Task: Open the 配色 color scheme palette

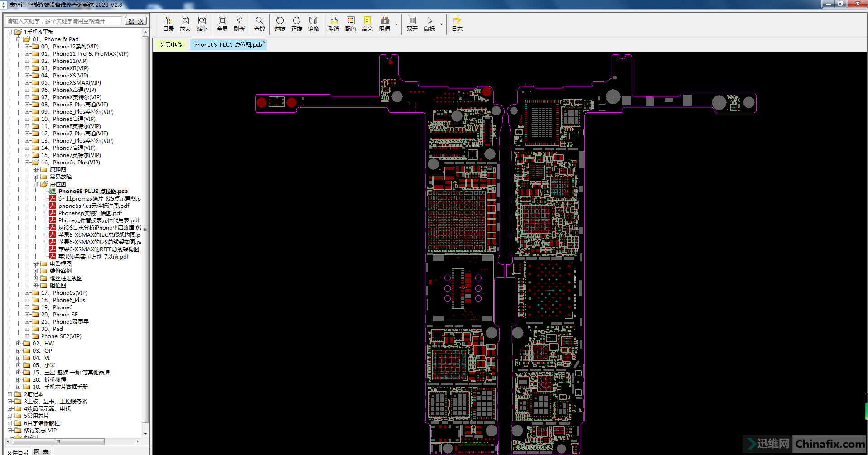Action: click(x=350, y=24)
